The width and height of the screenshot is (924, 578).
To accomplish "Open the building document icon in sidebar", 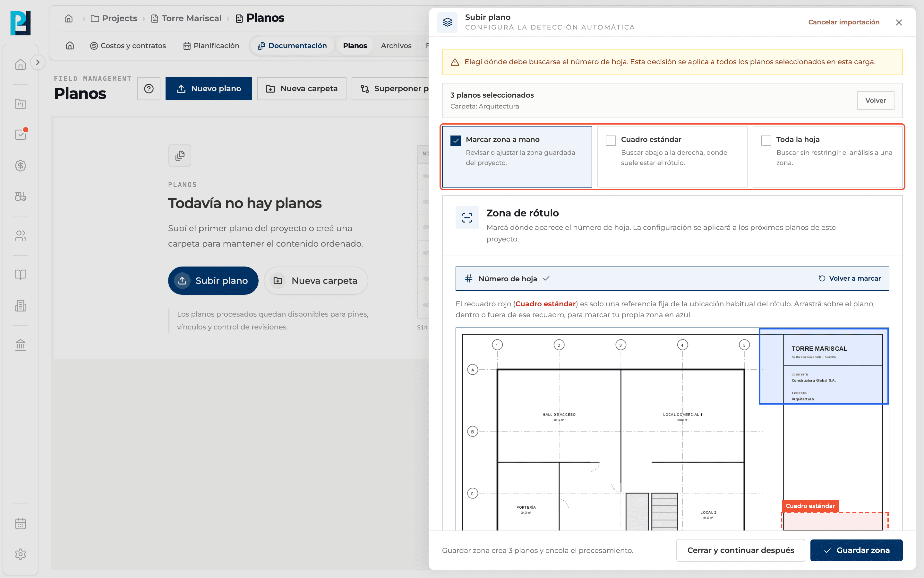I will tap(20, 306).
